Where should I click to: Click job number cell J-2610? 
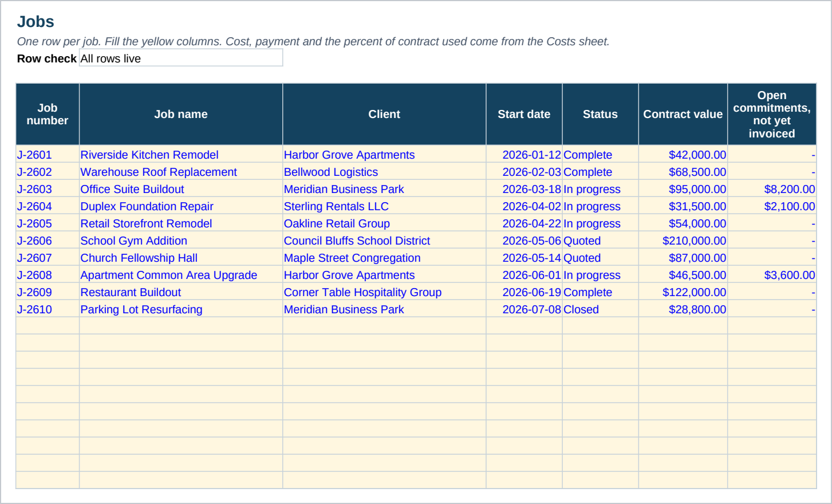point(48,309)
